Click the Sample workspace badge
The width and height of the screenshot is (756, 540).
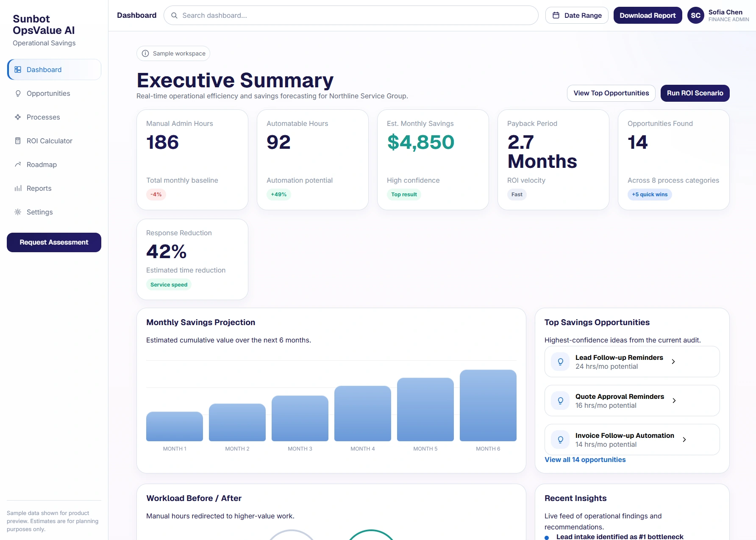point(173,53)
